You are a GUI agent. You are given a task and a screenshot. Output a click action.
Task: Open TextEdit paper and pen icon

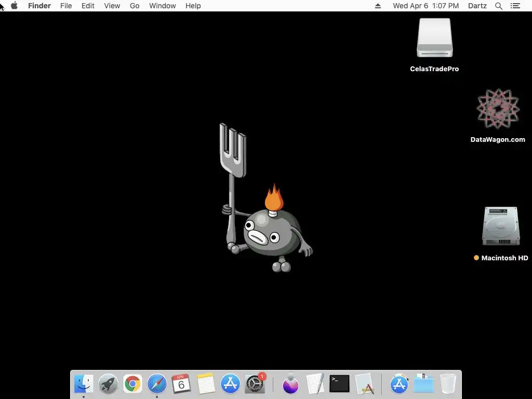[315, 384]
